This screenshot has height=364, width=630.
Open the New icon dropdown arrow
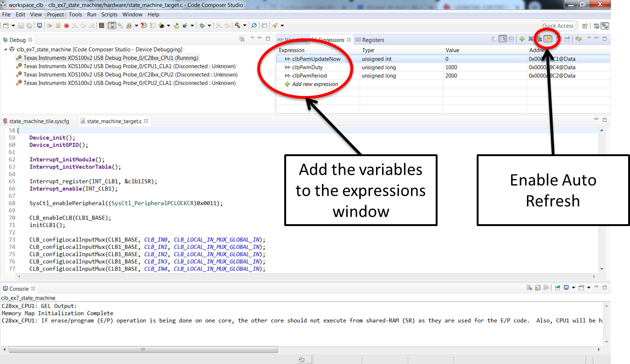tap(13, 26)
